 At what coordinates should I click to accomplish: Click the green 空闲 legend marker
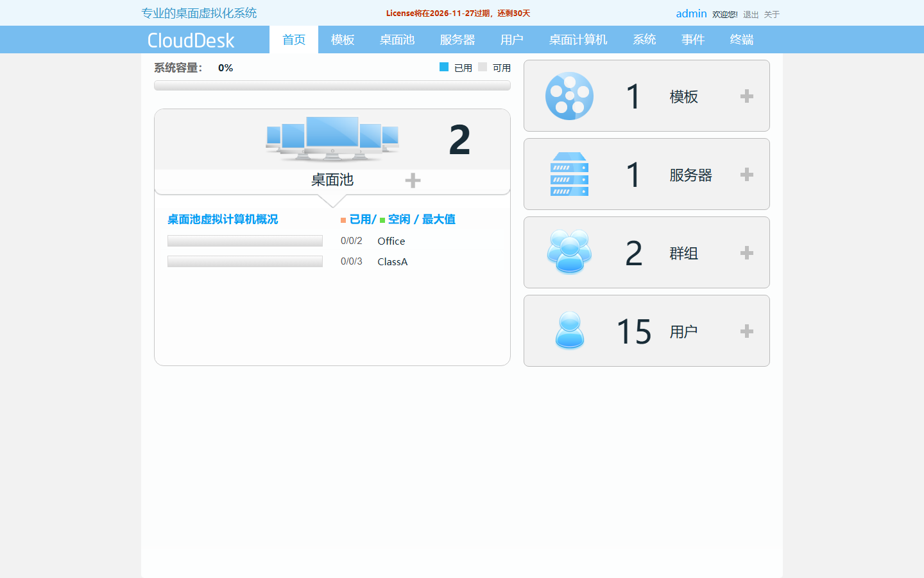tap(382, 220)
